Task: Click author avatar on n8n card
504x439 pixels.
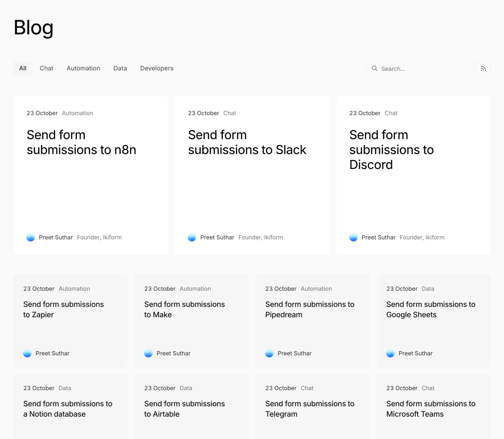Action: click(31, 237)
